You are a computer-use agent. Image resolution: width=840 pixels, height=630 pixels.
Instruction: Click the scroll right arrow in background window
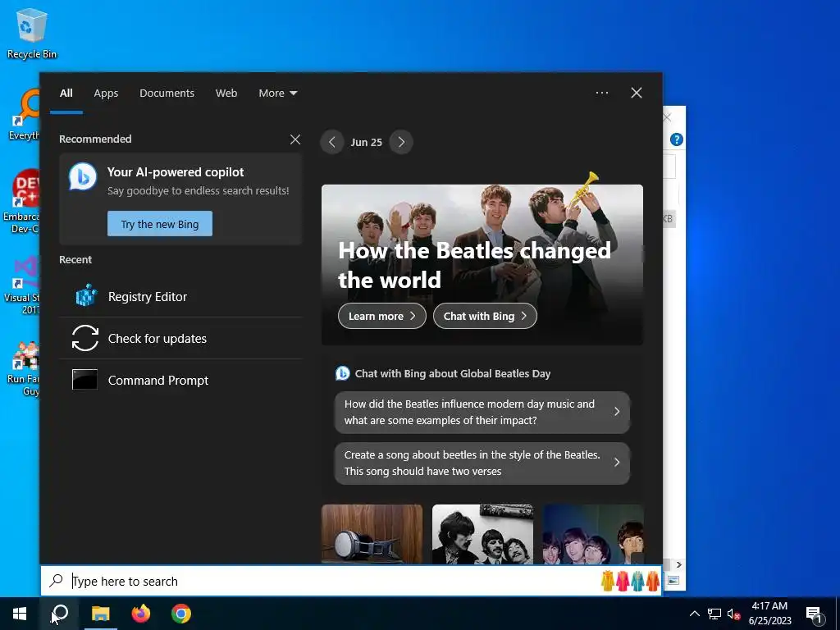[678, 564]
